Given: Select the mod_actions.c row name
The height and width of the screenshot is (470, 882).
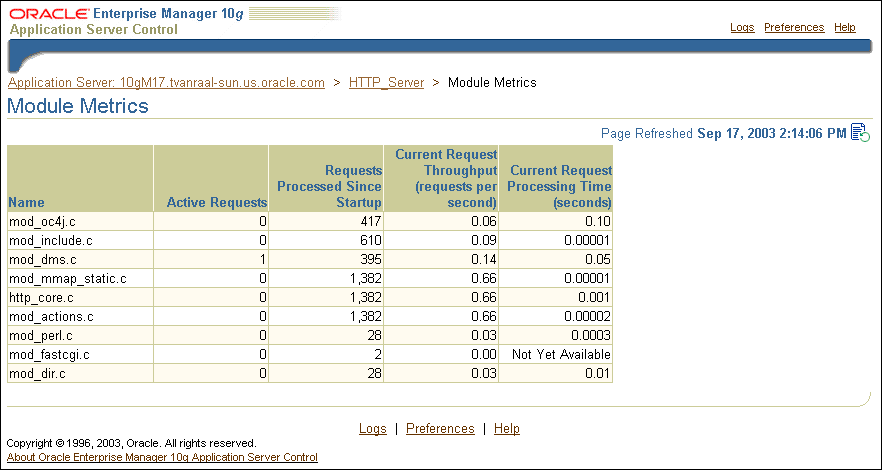Looking at the screenshot, I should [x=51, y=317].
